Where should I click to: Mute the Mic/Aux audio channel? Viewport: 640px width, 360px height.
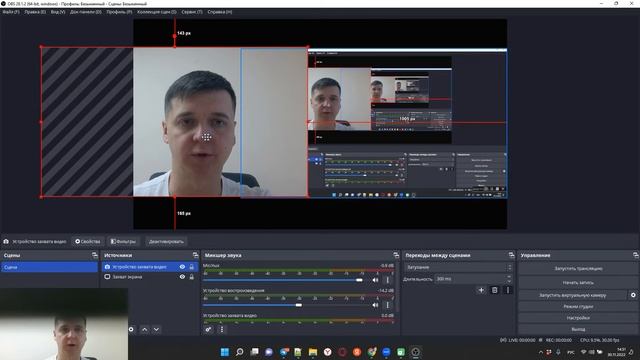pos(375,280)
